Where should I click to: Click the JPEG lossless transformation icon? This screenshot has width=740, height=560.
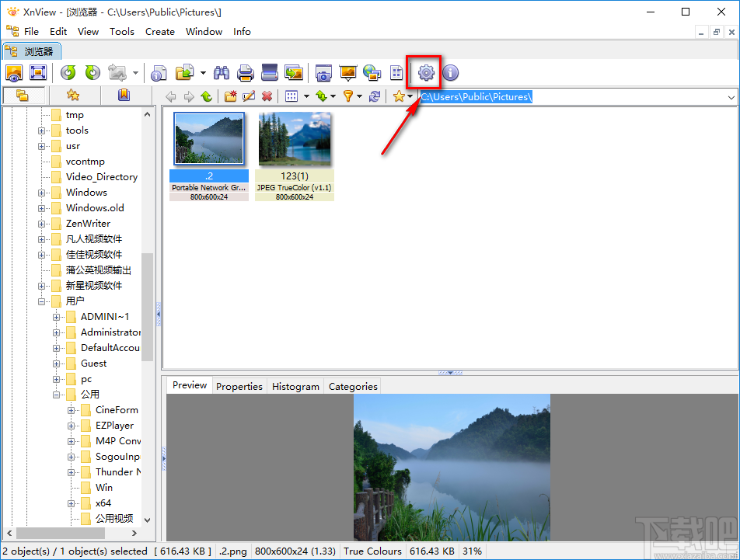[117, 73]
